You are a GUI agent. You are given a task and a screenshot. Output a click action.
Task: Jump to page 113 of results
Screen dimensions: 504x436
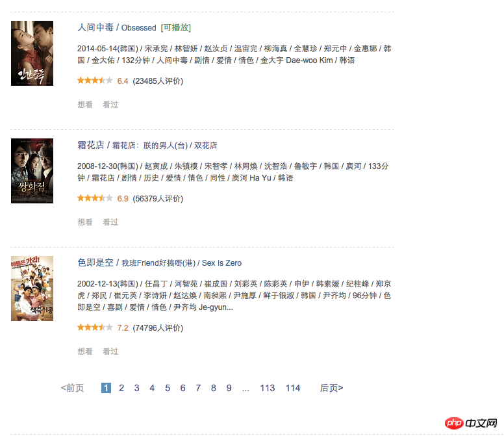(x=268, y=388)
